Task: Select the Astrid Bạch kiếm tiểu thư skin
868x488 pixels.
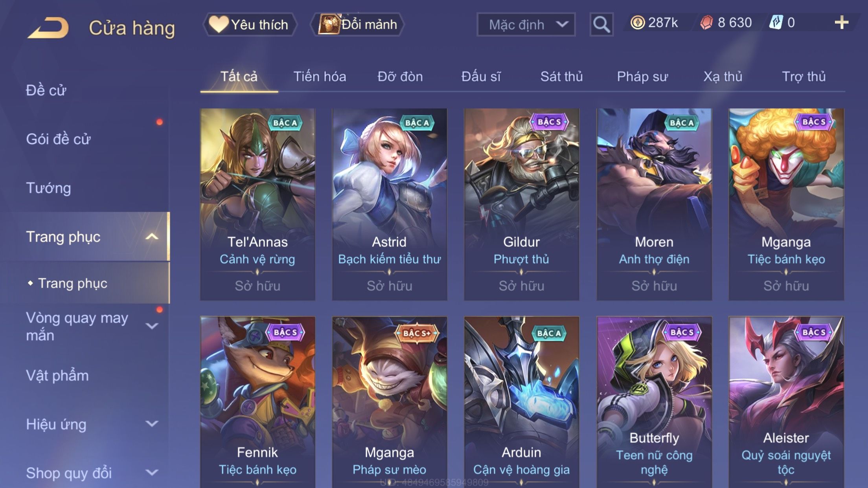Action: point(389,204)
